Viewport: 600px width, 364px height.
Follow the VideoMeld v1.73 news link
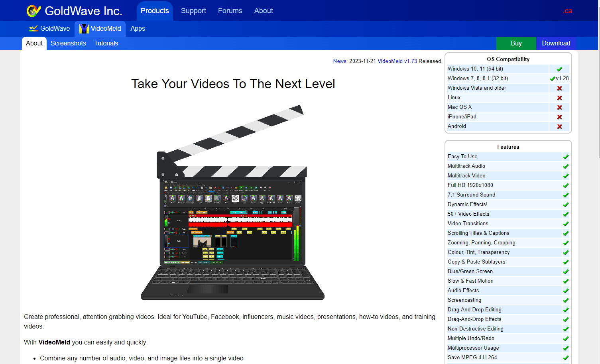(397, 61)
